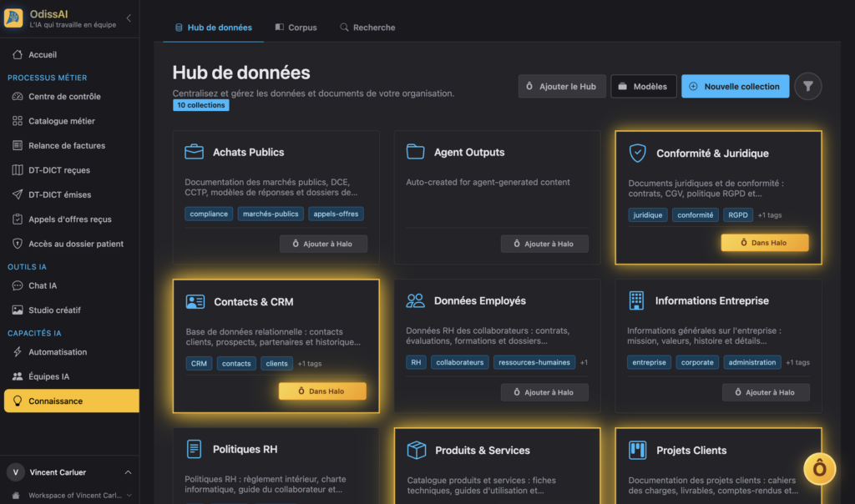Click Données Employés people icon
Screen dimensions: 855x504
[x=416, y=300]
